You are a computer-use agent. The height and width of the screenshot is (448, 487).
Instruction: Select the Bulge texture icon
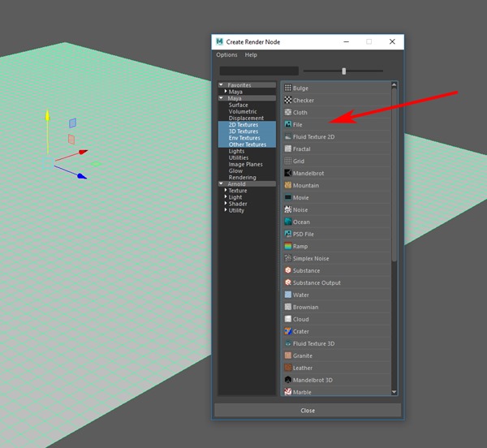[288, 88]
